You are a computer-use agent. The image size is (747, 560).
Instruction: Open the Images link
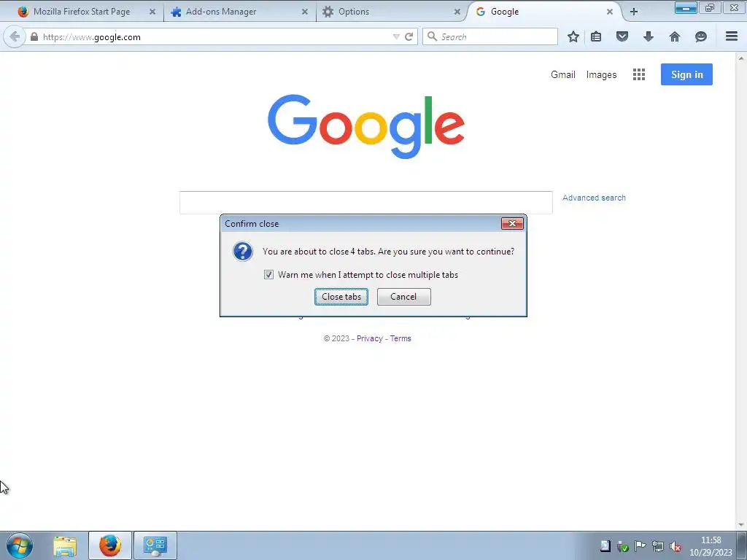click(x=601, y=75)
